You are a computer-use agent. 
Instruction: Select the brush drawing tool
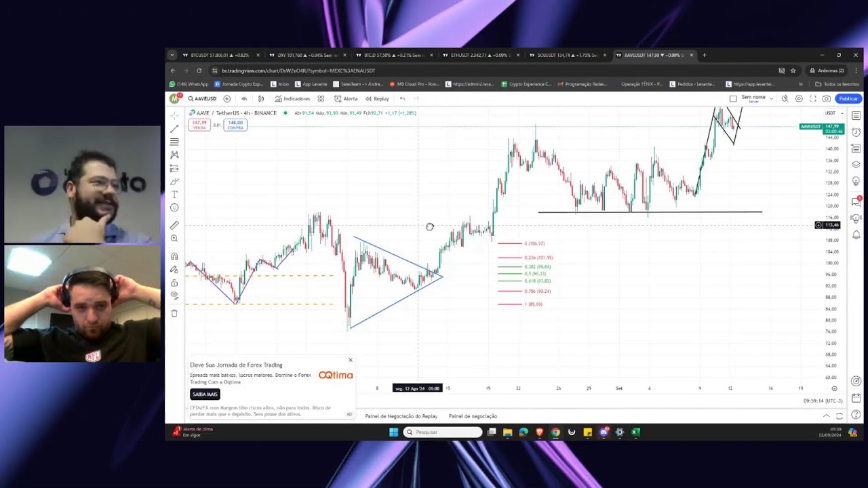coord(174,182)
